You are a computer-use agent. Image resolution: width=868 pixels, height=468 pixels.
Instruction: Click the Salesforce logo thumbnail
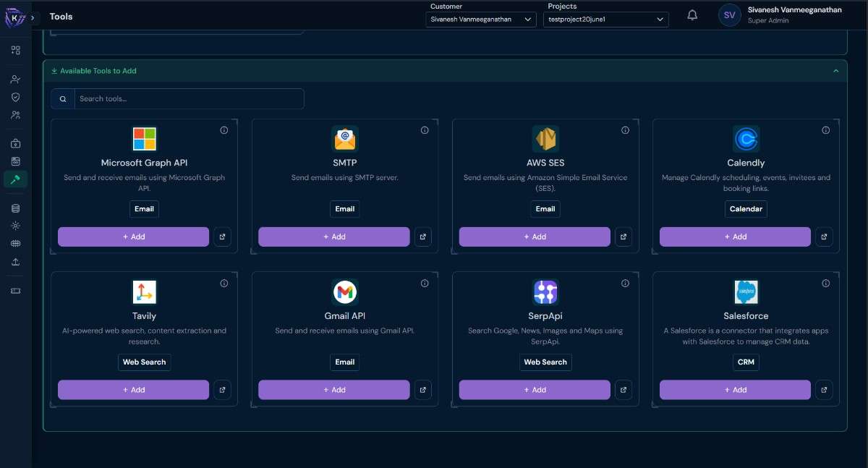[x=746, y=292]
